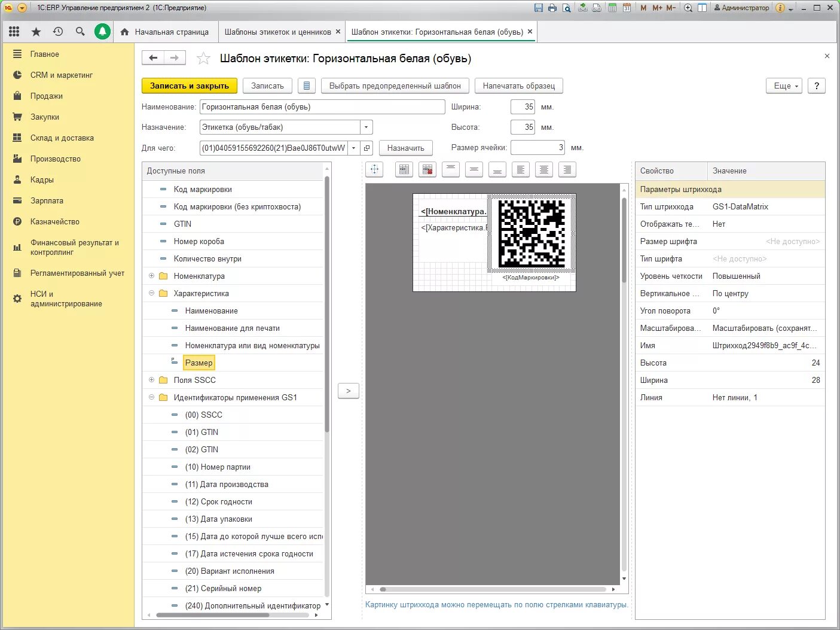This screenshot has width=840, height=630.
Task: Click the zoom magnifier plus icon
Action: (x=688, y=8)
